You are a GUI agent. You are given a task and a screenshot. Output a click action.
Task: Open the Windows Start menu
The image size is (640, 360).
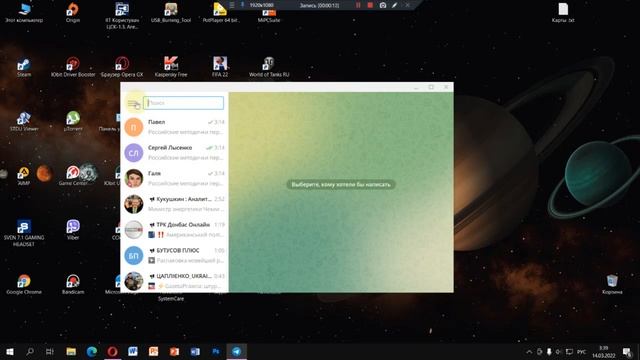[x=10, y=351]
